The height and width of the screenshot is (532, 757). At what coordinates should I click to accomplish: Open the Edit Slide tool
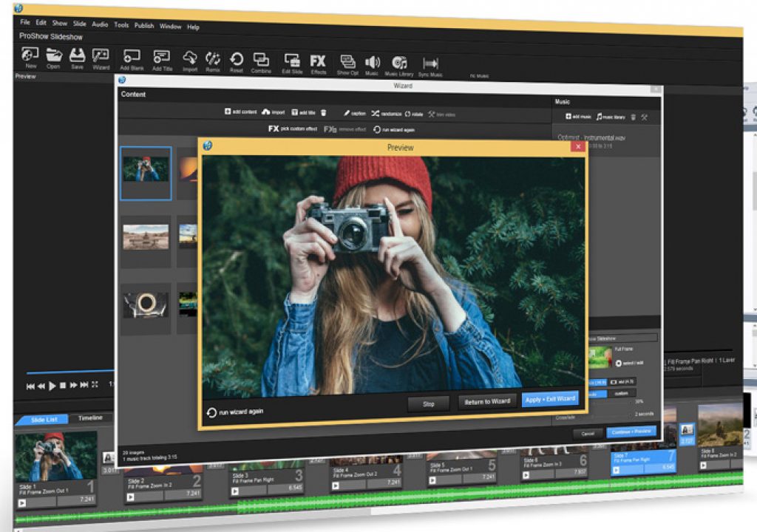pyautogui.click(x=292, y=63)
